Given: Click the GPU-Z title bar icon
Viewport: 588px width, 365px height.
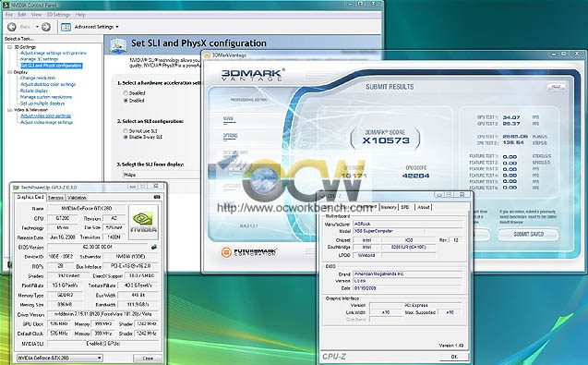Looking at the screenshot, I should point(16,187).
